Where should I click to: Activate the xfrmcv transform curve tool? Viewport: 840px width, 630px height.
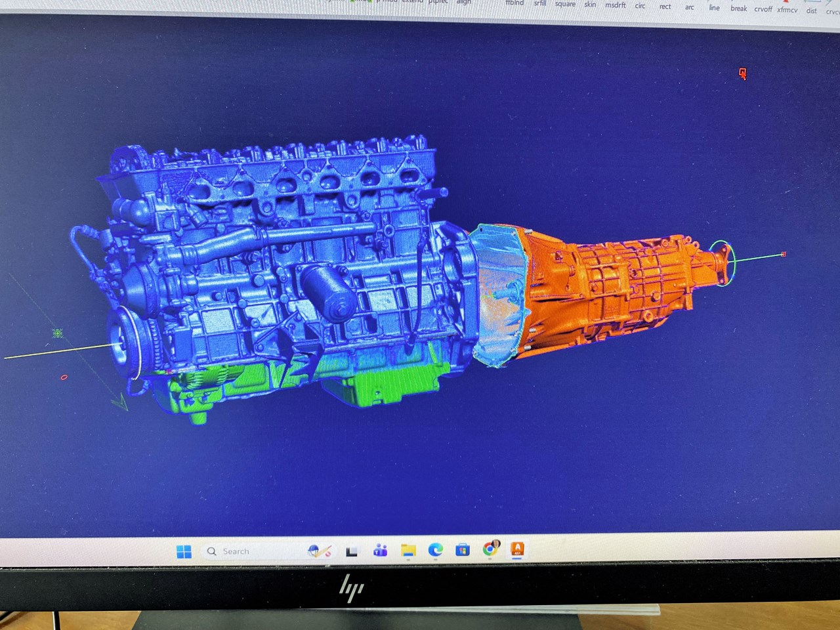(787, 10)
